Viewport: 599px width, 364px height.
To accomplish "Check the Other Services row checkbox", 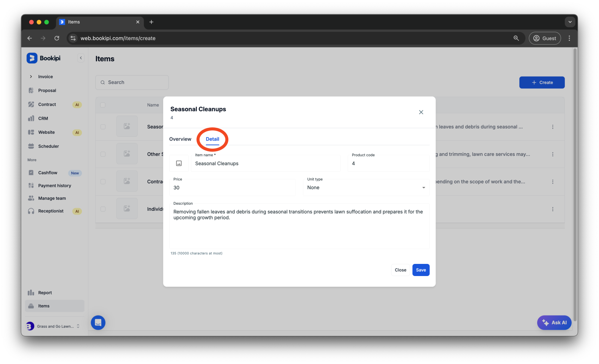I will coord(103,154).
